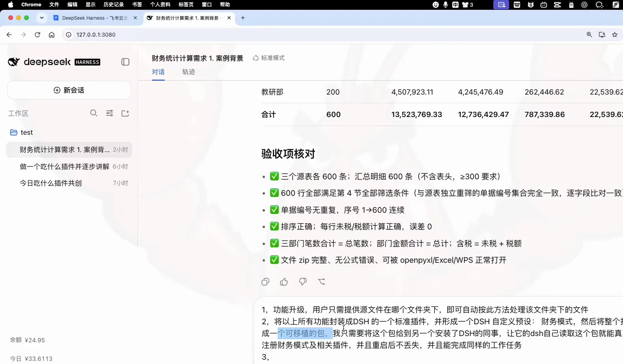Open the workspace filter settings icon

[x=110, y=113]
